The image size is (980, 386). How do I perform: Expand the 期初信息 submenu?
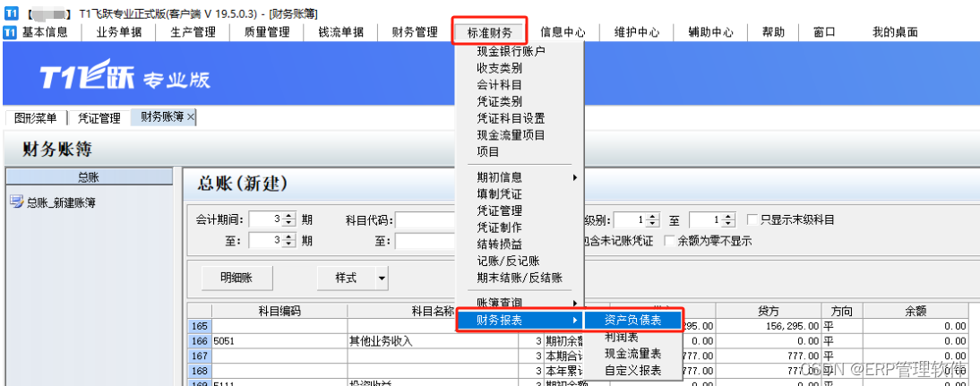tap(574, 177)
